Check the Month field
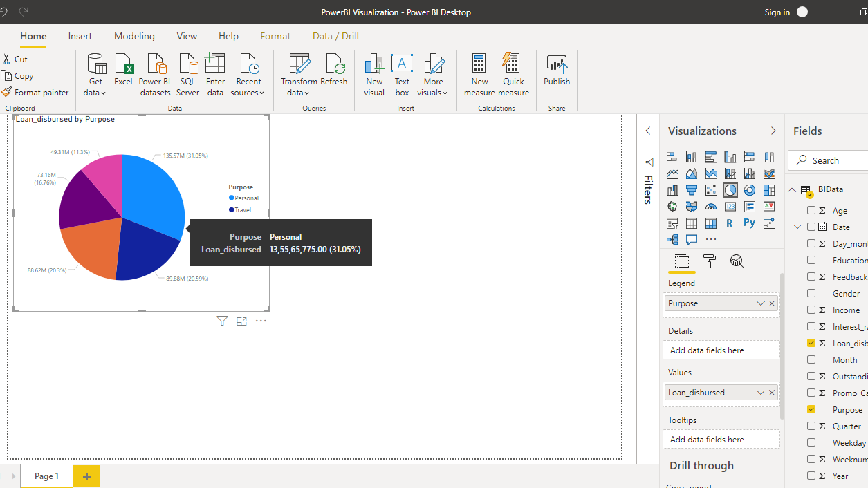This screenshot has width=868, height=488. 811,359
